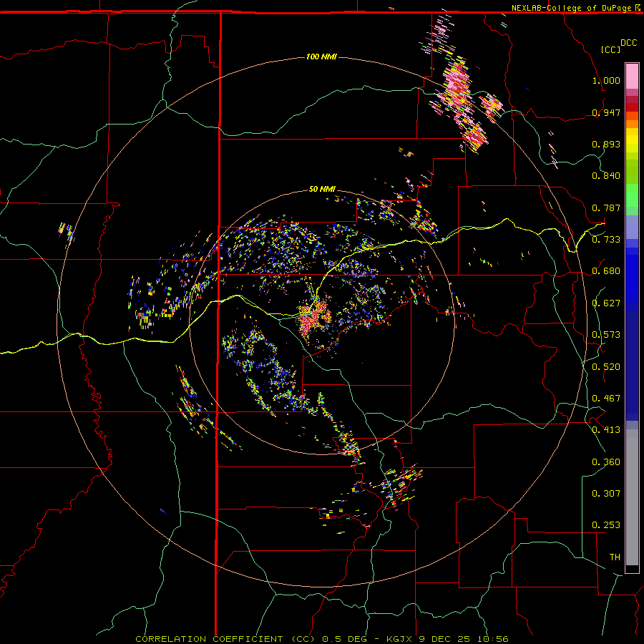Image resolution: width=644 pixels, height=644 pixels.
Task: Click the 0.573 scale value
Action: [x=606, y=335]
